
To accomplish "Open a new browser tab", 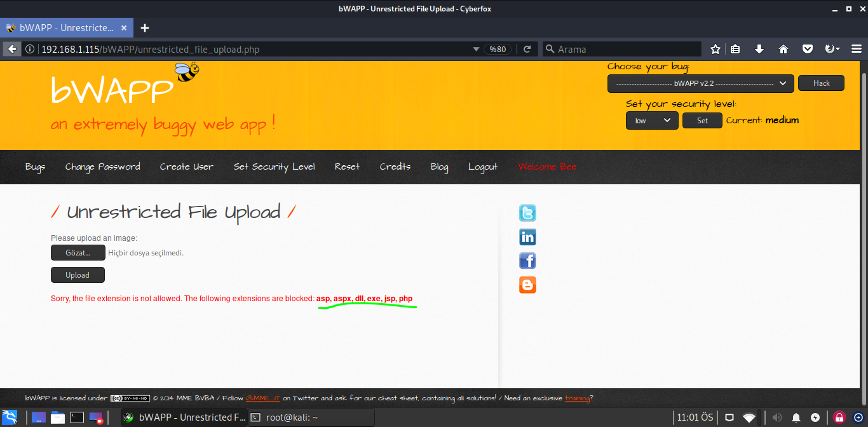I will (145, 28).
